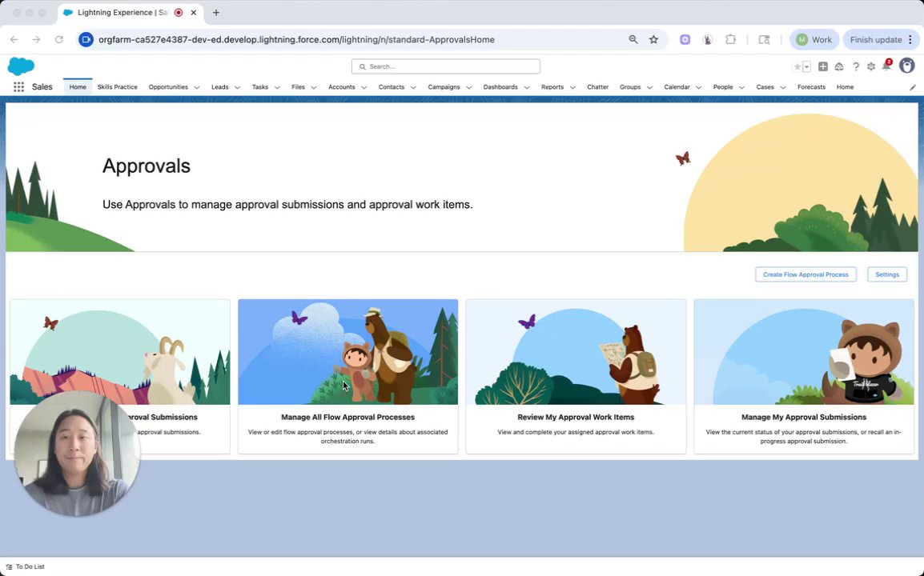
Task: Expand the Contacts tab dropdown
Action: [413, 87]
